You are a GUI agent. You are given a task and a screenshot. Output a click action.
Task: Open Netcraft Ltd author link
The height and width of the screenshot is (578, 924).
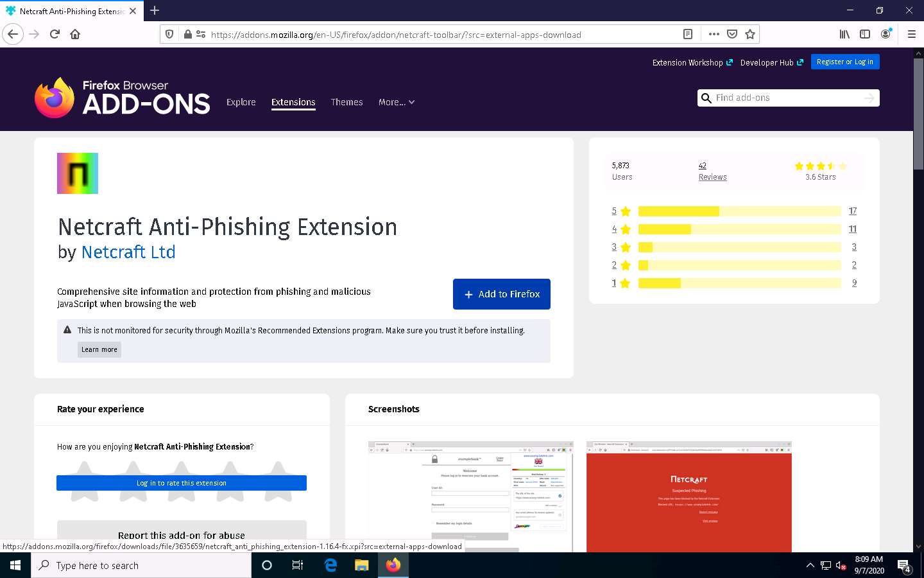pyautogui.click(x=128, y=252)
